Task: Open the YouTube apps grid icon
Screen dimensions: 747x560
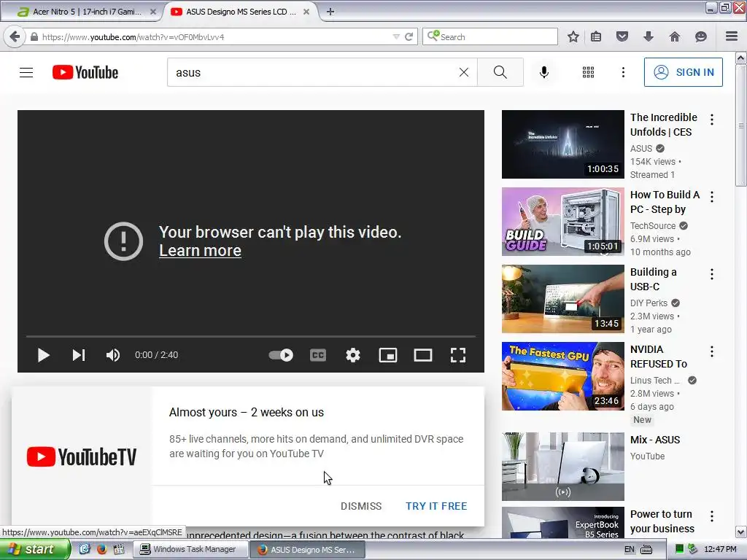Action: (589, 72)
